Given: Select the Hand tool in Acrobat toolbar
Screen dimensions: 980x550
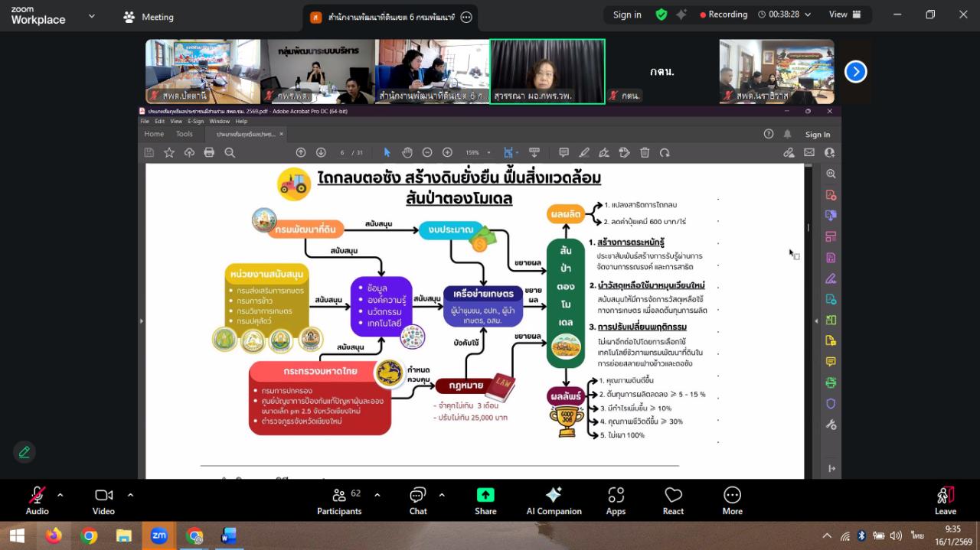Looking at the screenshot, I should click(x=406, y=152).
